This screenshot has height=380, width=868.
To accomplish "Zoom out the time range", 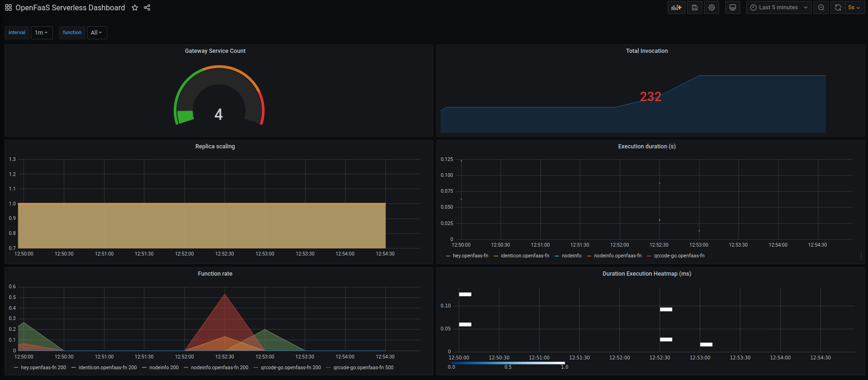I will click(821, 7).
